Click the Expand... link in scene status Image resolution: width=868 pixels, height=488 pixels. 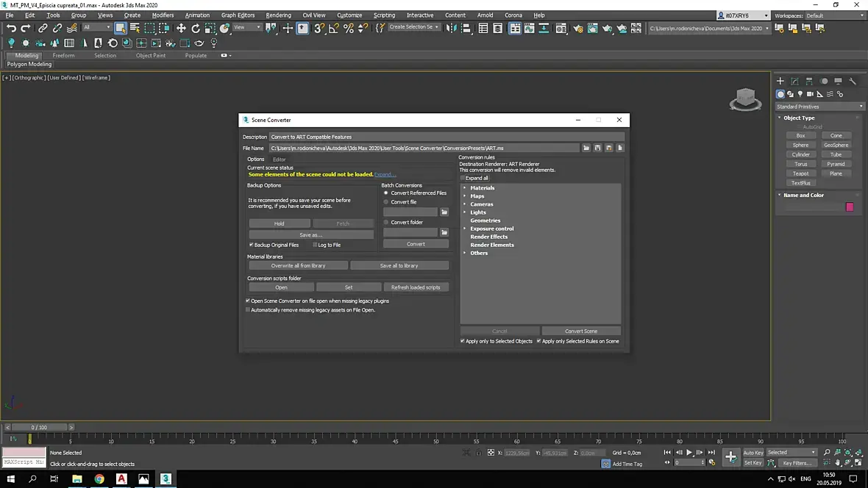[385, 175]
